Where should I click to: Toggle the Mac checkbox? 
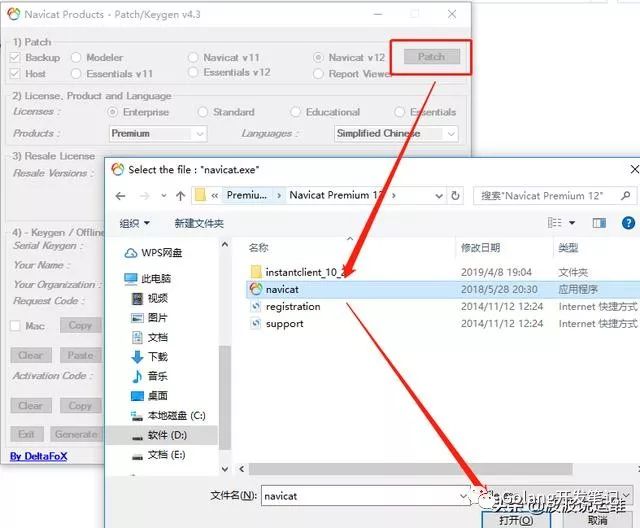[x=15, y=326]
